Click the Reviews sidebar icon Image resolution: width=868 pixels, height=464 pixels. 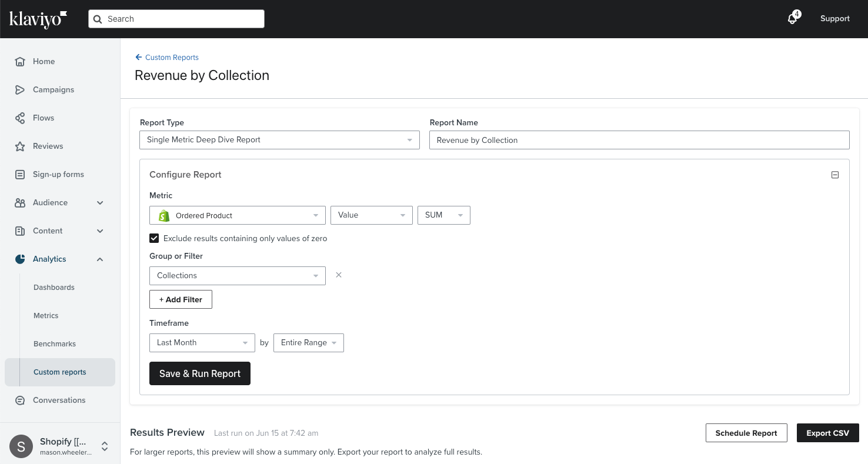(19, 146)
